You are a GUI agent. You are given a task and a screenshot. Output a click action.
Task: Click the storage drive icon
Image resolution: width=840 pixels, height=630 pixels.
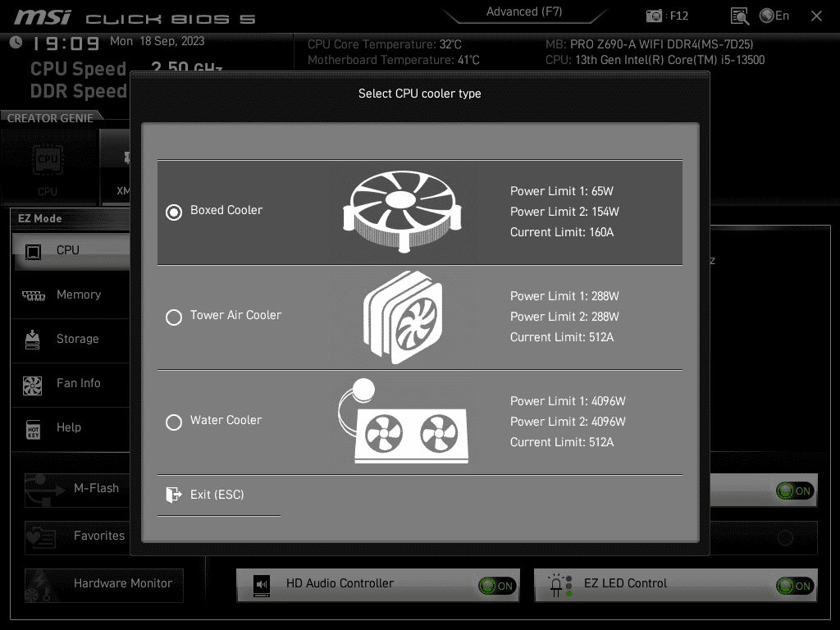pos(33,340)
